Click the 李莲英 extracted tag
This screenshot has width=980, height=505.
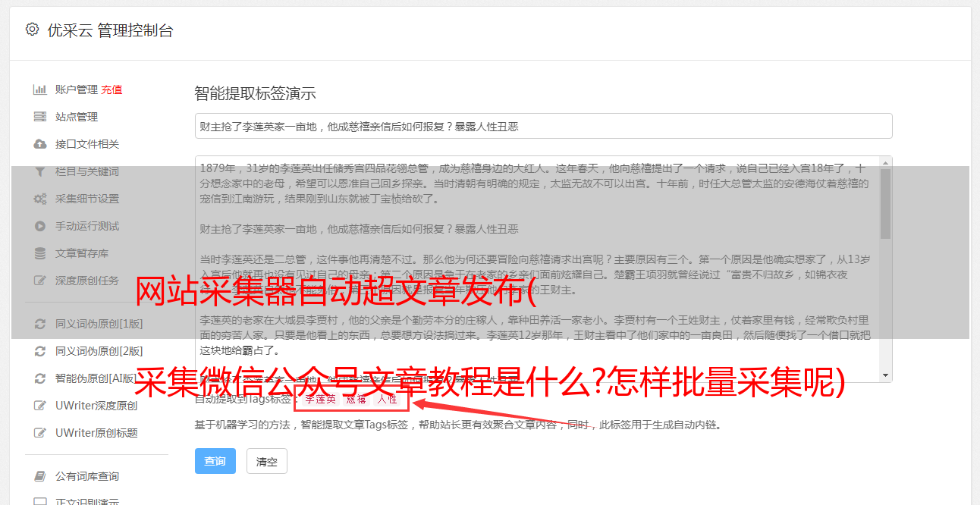[320, 399]
